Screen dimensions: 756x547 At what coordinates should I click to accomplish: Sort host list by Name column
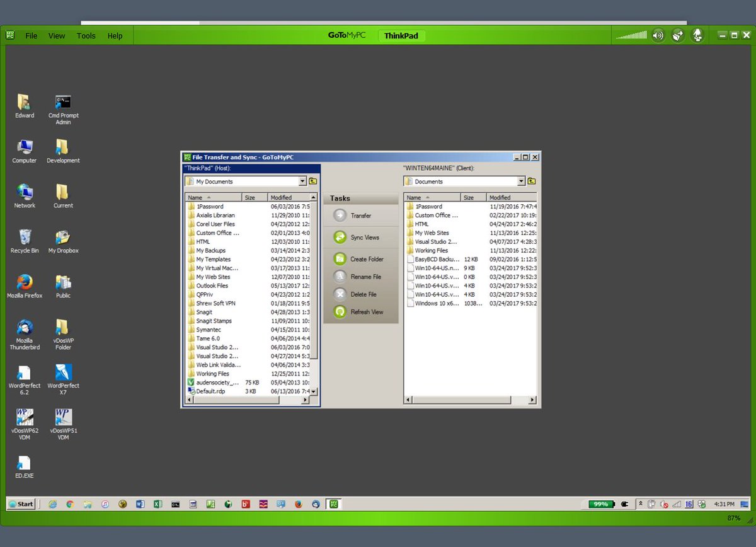214,197
